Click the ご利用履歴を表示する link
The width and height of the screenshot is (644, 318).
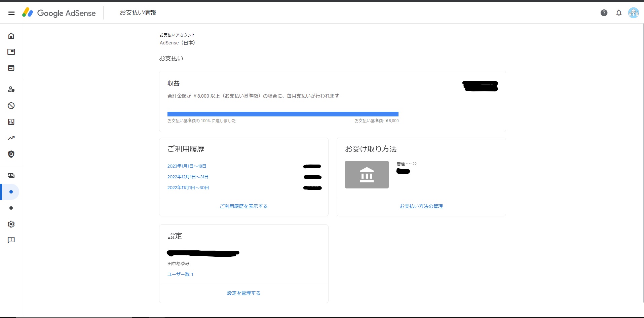pyautogui.click(x=243, y=206)
